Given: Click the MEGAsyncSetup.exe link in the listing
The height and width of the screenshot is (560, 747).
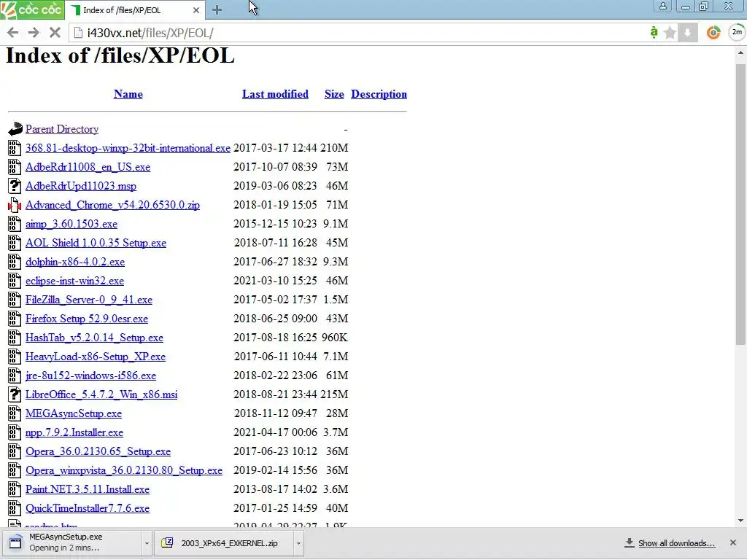Looking at the screenshot, I should (x=74, y=413).
